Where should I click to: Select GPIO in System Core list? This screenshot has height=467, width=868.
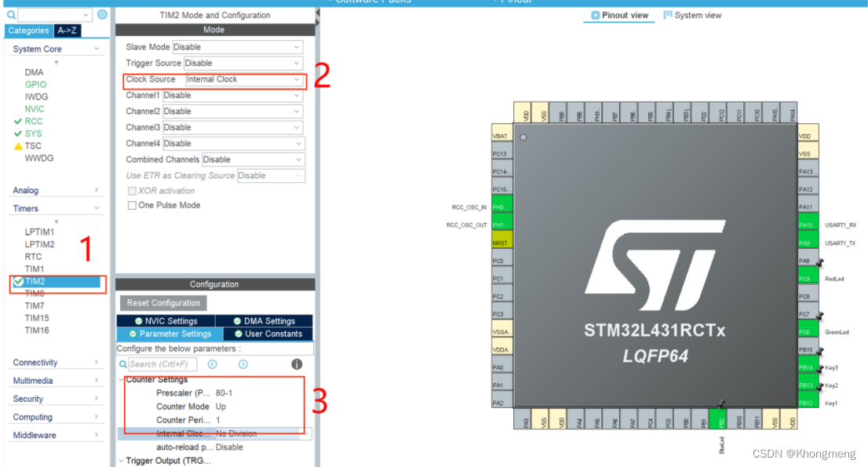(35, 85)
